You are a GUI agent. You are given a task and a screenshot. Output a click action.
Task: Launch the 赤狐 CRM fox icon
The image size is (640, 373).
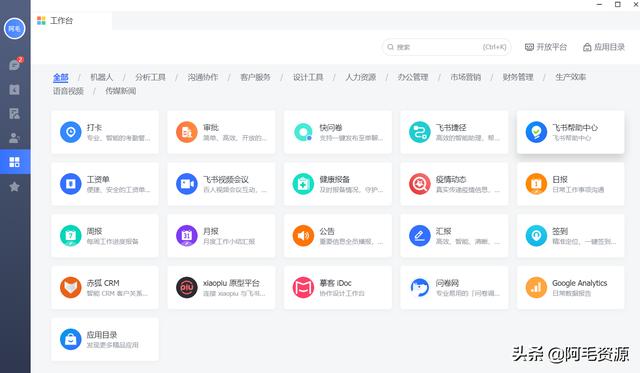pos(71,288)
